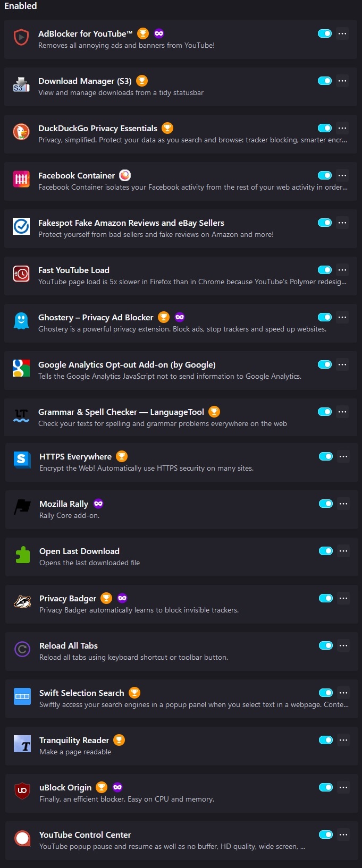The width and height of the screenshot is (362, 868).
Task: Click the AdBlocker for YouTube shield icon
Action: coord(21,38)
